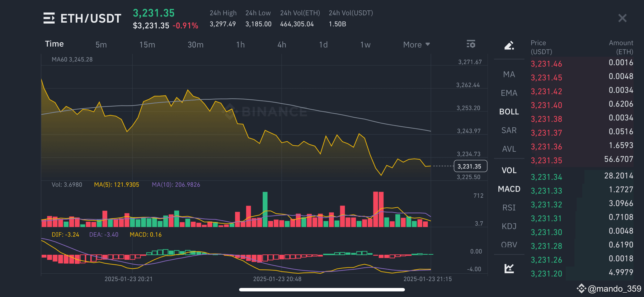
Task: Select the 1d interval
Action: pos(323,44)
